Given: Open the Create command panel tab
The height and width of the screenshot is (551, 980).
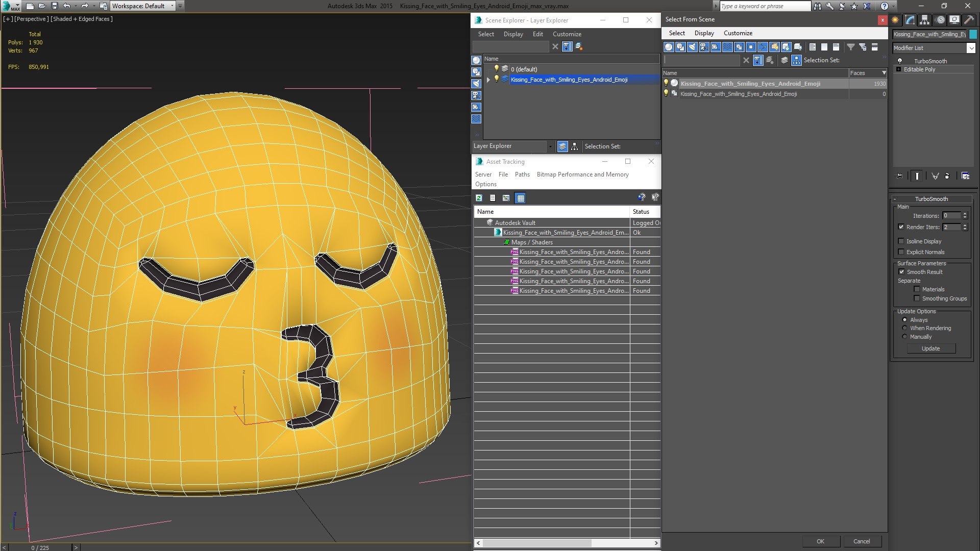Looking at the screenshot, I should pos(895,20).
